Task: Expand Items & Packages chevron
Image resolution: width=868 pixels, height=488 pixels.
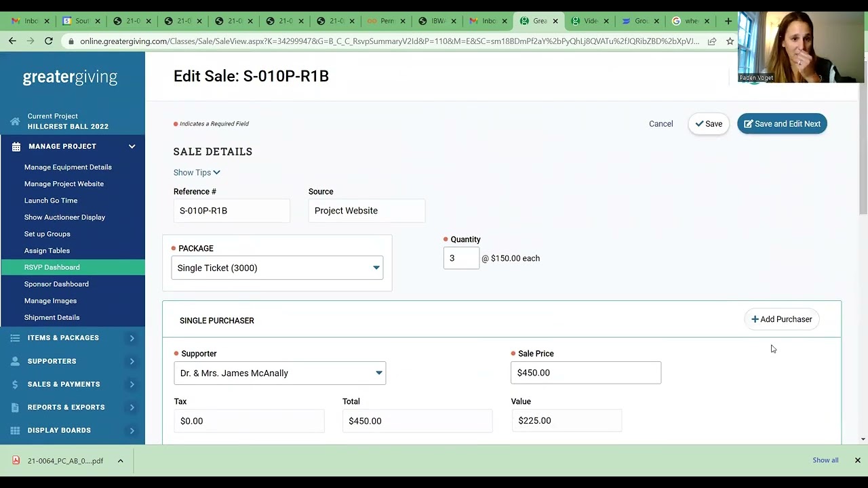Action: [132, 338]
